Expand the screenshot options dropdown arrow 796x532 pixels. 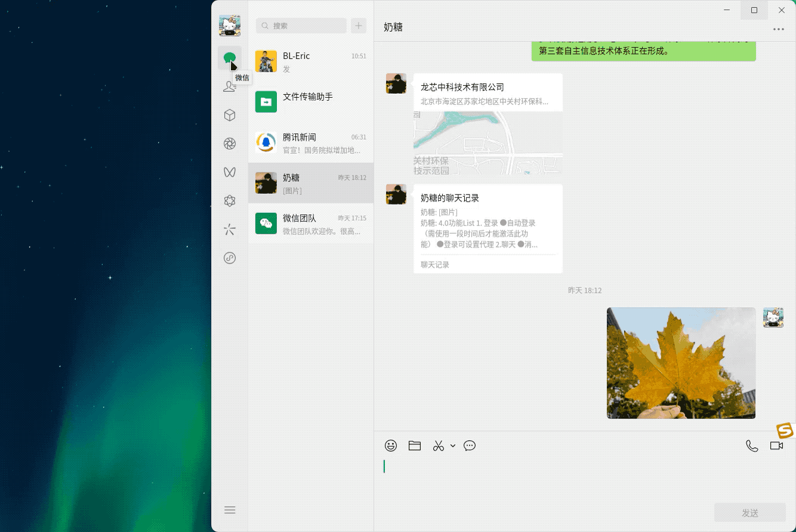click(x=453, y=446)
